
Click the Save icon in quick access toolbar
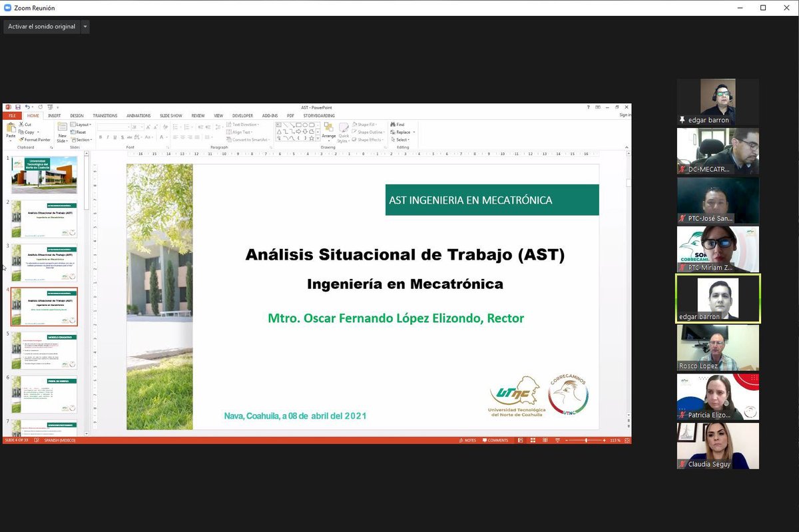coord(18,107)
